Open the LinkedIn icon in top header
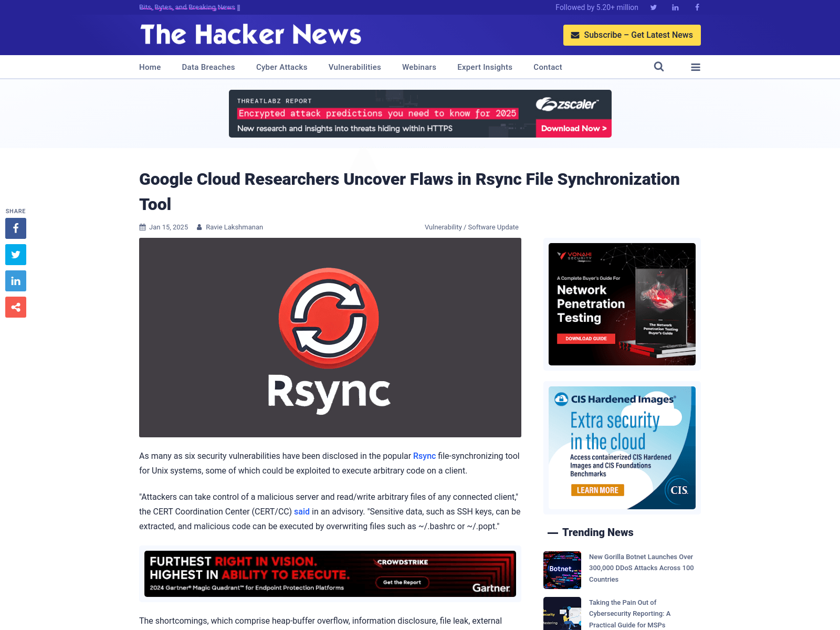The height and width of the screenshot is (630, 840). click(675, 7)
